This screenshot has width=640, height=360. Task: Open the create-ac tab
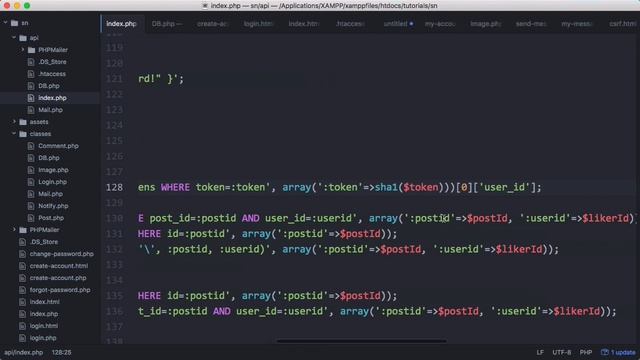(x=212, y=24)
